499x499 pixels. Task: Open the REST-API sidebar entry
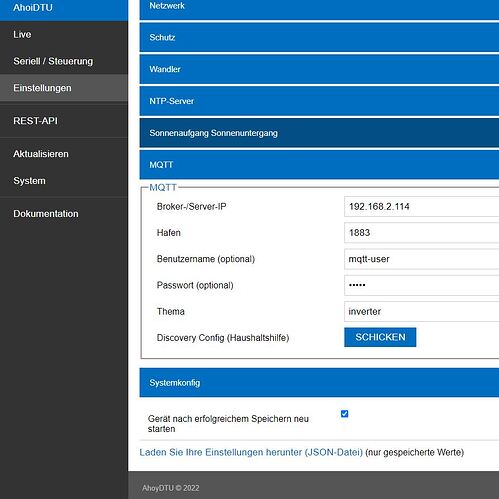[x=64, y=121]
